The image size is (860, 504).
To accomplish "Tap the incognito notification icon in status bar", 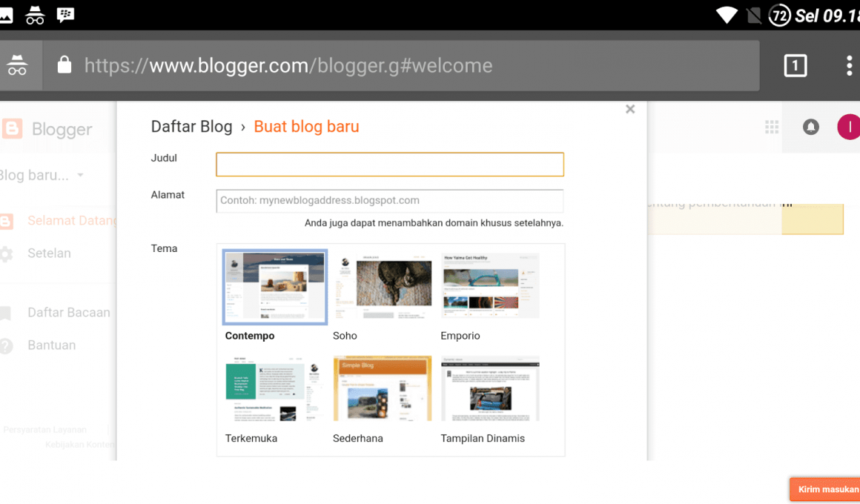I will coord(35,16).
